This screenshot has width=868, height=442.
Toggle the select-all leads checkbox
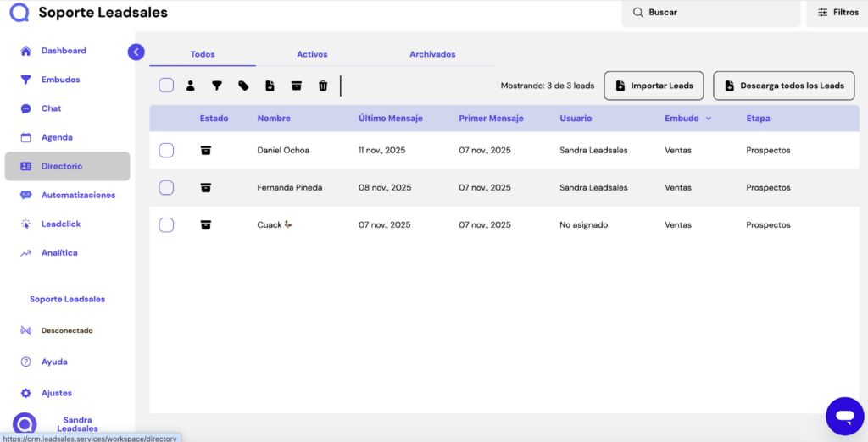(166, 86)
